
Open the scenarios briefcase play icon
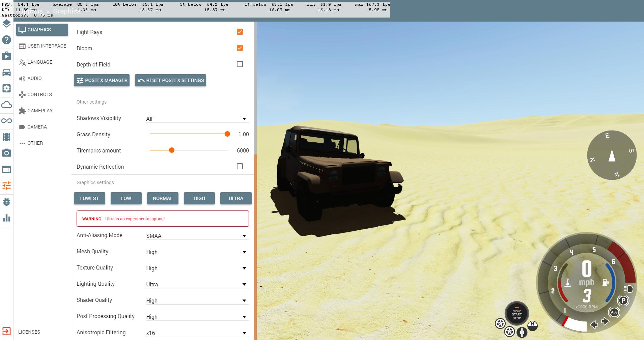pyautogui.click(x=6, y=56)
